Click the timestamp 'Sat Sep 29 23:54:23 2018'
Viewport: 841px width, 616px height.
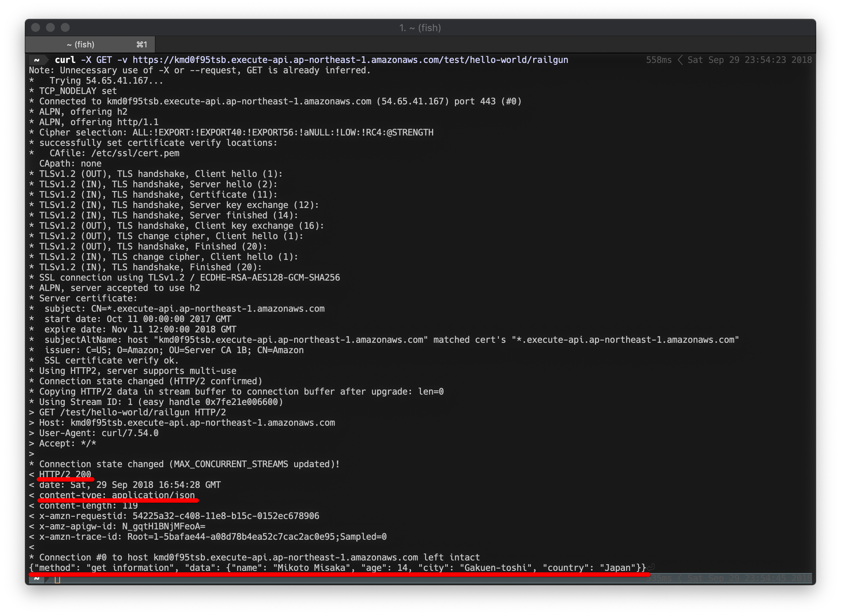click(749, 60)
